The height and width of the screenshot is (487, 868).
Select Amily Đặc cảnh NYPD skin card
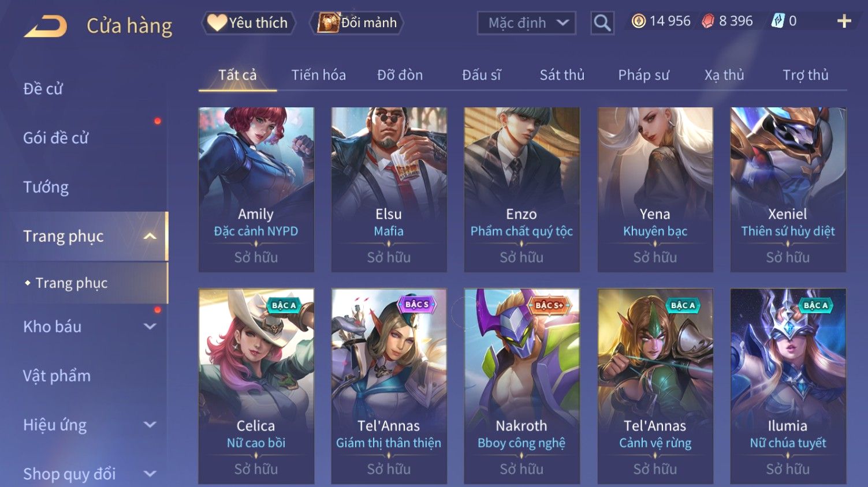tap(256, 189)
